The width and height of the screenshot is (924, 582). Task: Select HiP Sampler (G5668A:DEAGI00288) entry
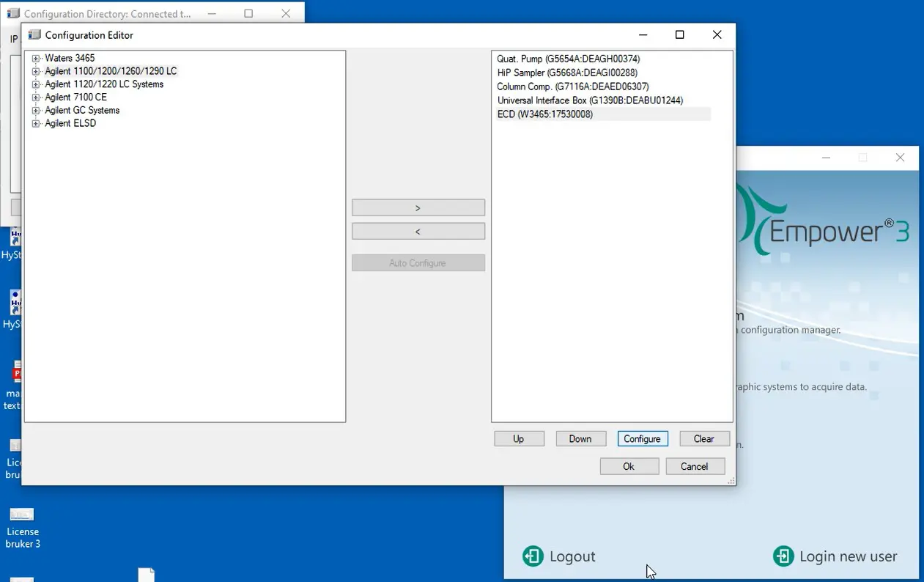click(567, 73)
